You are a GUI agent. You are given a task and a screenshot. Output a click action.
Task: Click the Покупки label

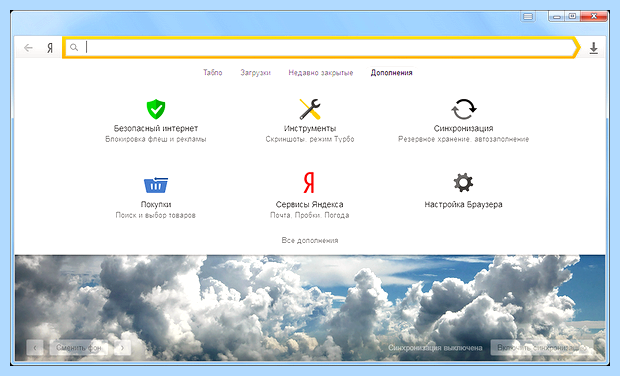(x=156, y=204)
